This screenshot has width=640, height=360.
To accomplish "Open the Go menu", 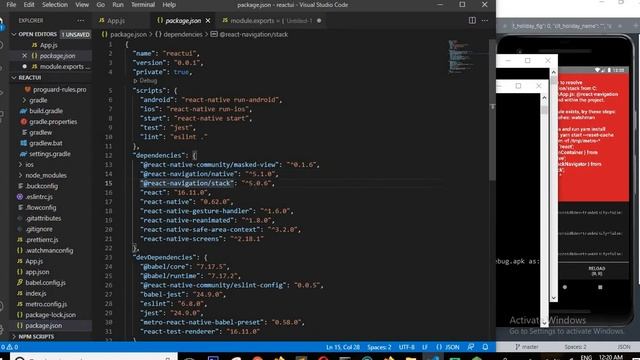I will tap(100, 5).
